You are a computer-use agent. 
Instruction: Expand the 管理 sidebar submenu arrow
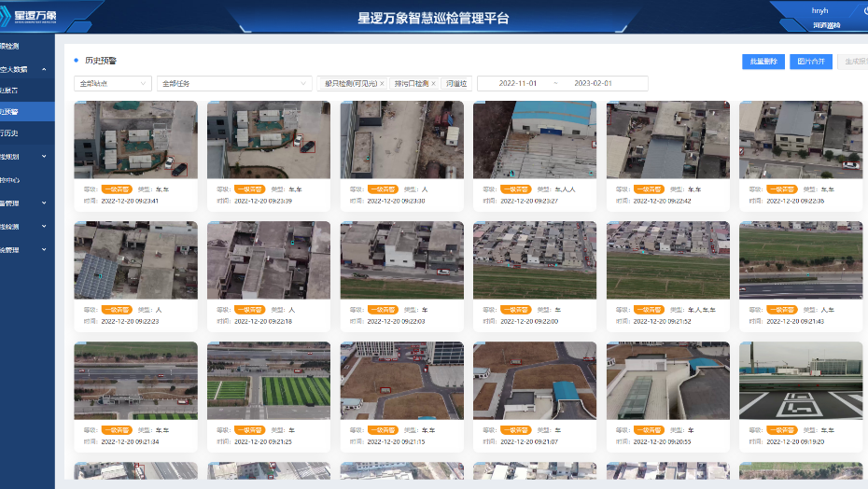(x=45, y=203)
